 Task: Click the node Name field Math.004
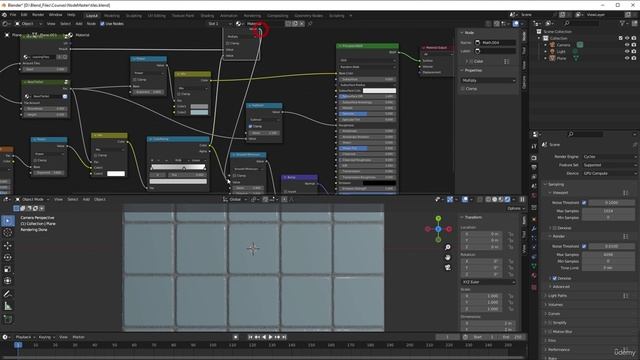click(495, 42)
